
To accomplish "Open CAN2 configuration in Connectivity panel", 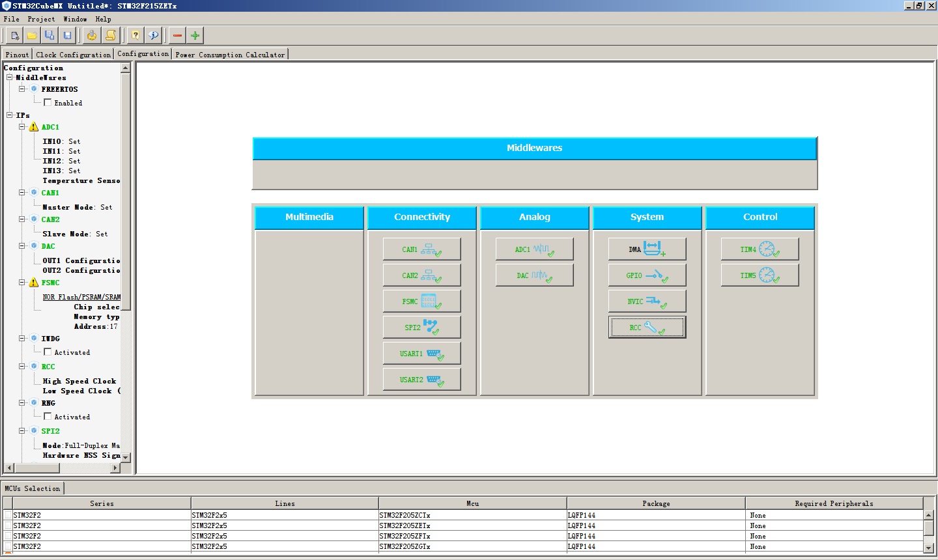I will [x=421, y=275].
